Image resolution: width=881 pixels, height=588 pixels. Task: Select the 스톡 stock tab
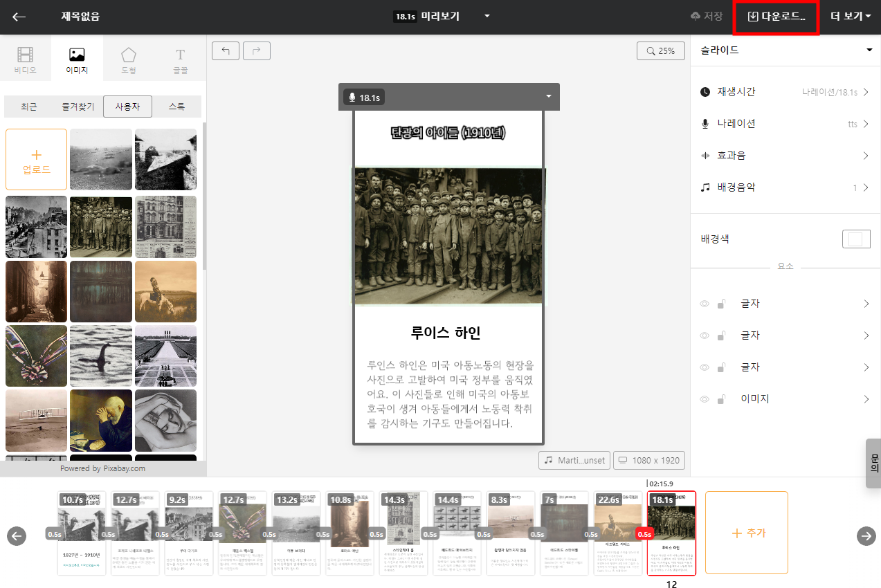click(x=177, y=107)
